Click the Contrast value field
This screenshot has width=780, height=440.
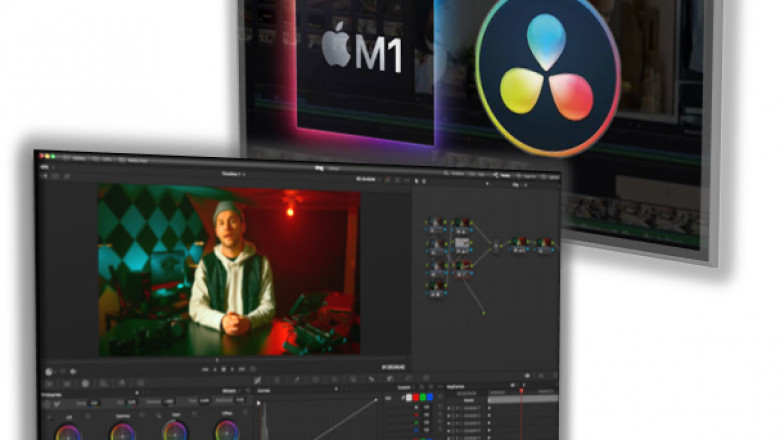169,401
